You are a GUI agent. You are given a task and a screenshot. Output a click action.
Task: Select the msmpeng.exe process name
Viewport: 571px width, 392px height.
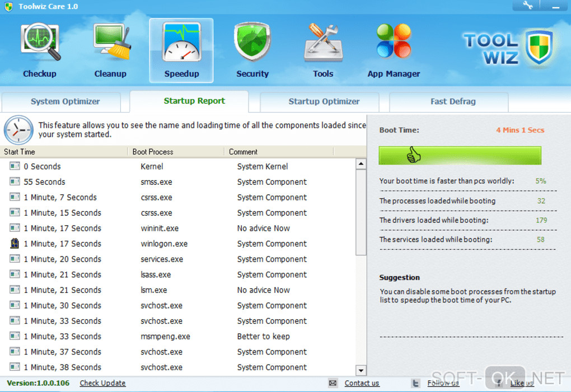[x=165, y=336]
